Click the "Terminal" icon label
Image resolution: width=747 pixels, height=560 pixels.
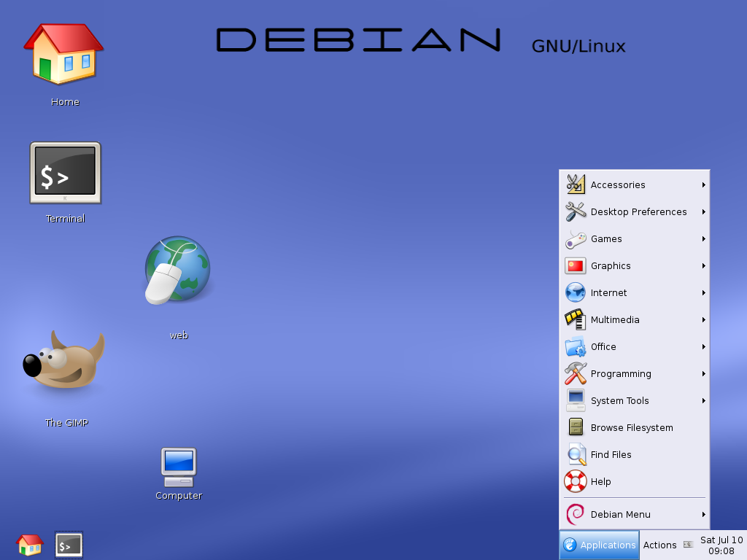[x=65, y=219]
